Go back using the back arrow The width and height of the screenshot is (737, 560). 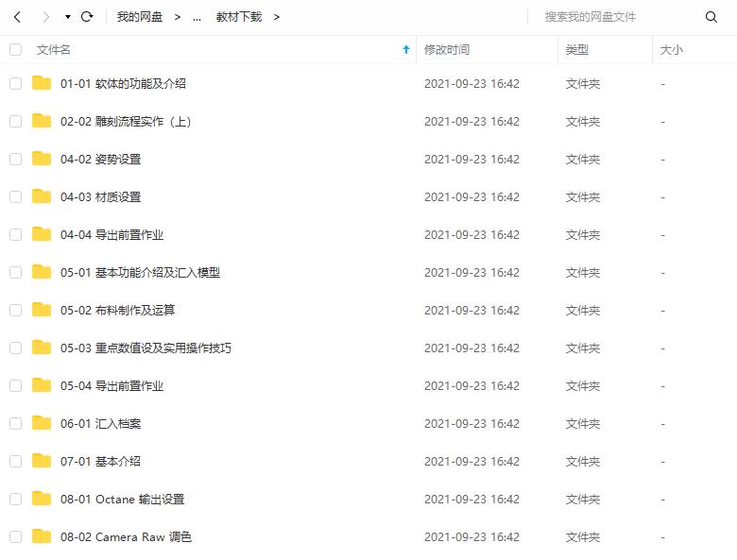17,17
